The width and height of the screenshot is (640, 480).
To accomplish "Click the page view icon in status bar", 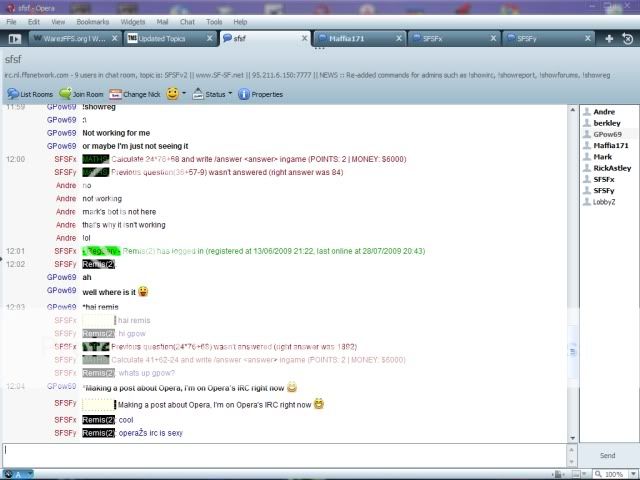I will point(576,474).
